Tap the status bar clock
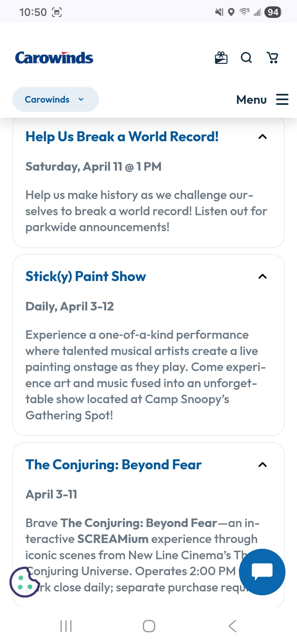The height and width of the screenshot is (644, 297). [33, 12]
